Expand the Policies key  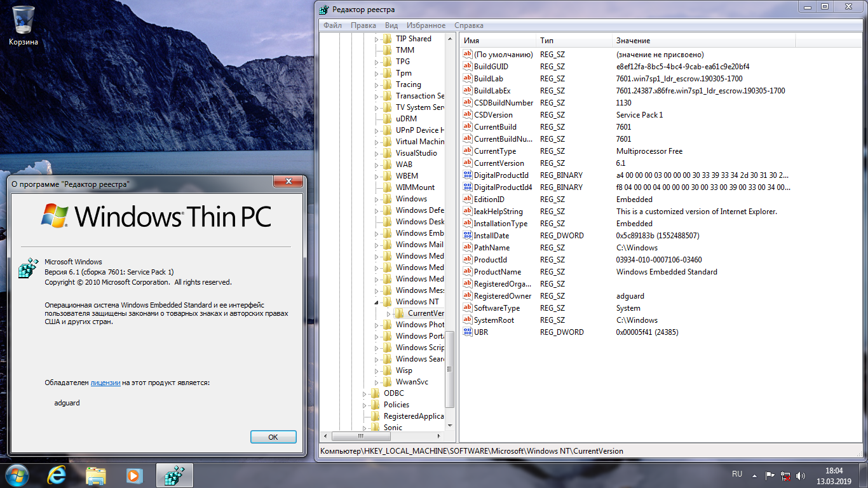click(x=365, y=405)
